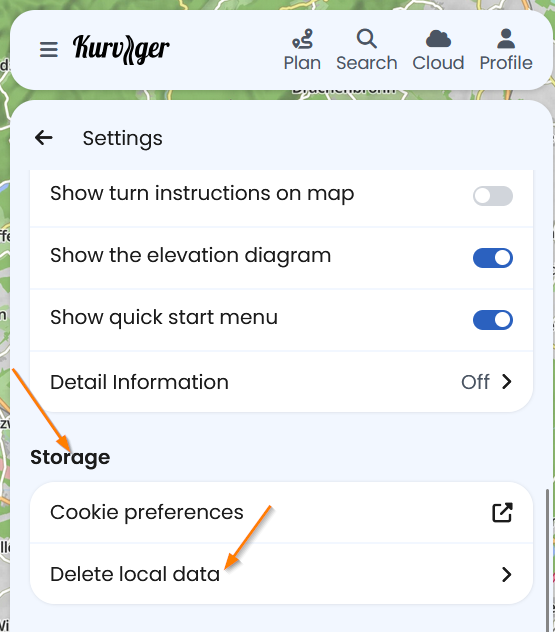
Task: Turn off Show quick start menu
Action: click(493, 320)
